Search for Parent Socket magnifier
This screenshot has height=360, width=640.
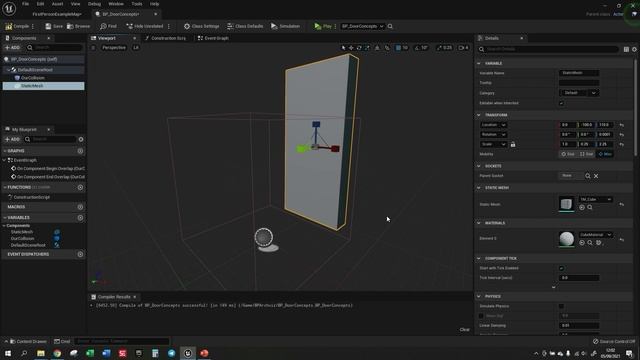588,176
